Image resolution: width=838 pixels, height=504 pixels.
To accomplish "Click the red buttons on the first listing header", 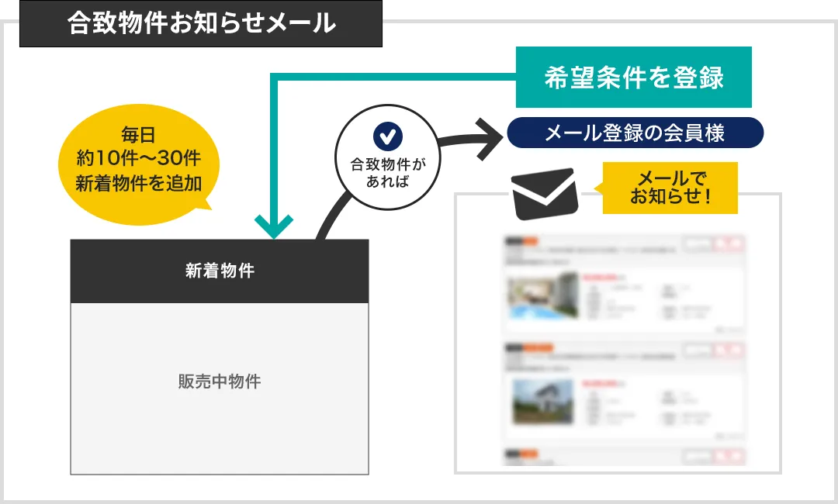I will point(729,243).
